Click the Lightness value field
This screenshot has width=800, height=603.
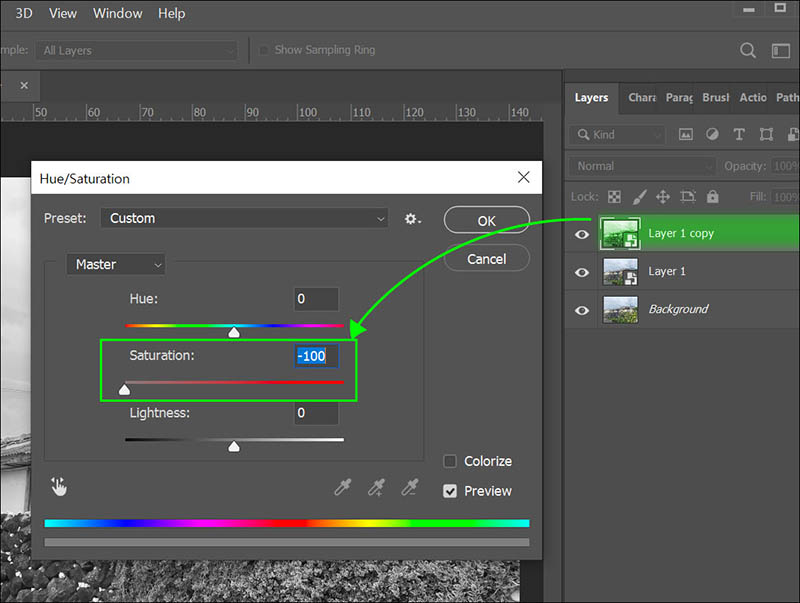316,413
